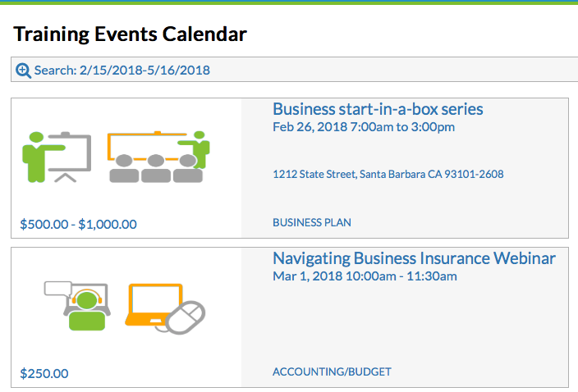Click the Training Events Calendar heading
This screenshot has height=392, width=578.
click(130, 34)
